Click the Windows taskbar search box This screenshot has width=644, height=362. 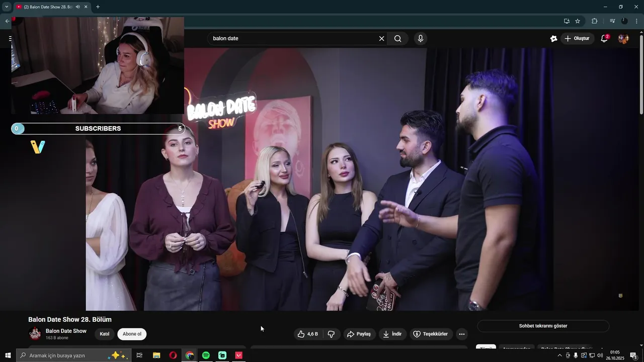[74, 355]
